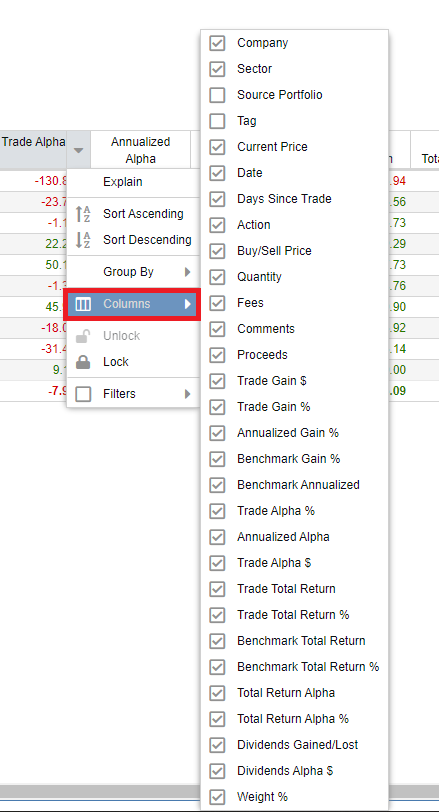This screenshot has width=439, height=812.
Task: Click the Annualized Alpha column header
Action: tap(140, 150)
